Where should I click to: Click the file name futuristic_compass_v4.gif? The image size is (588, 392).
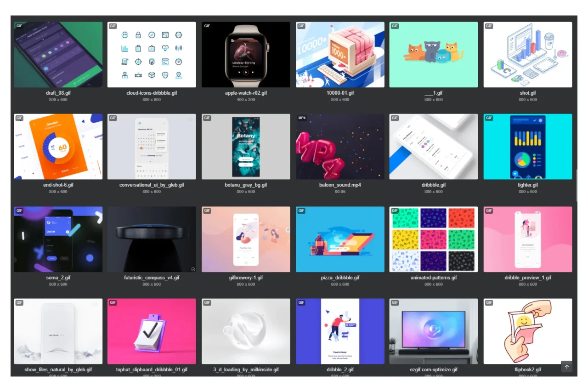click(152, 278)
